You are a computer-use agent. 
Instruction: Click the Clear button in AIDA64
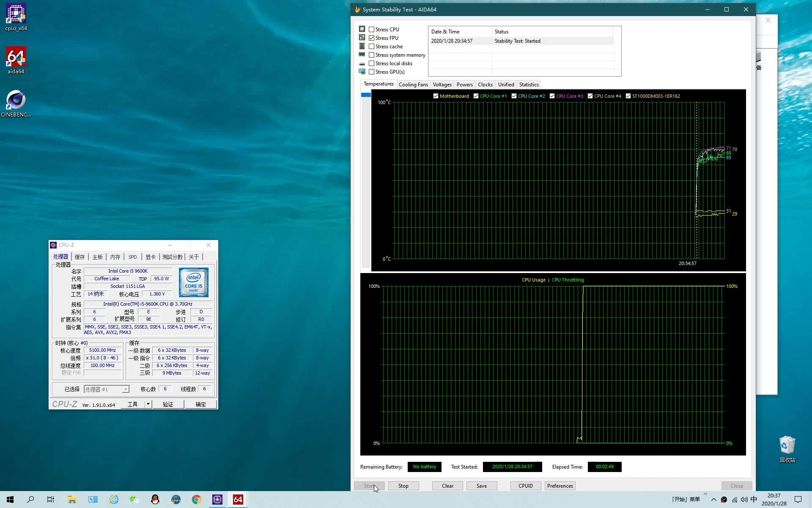(447, 486)
